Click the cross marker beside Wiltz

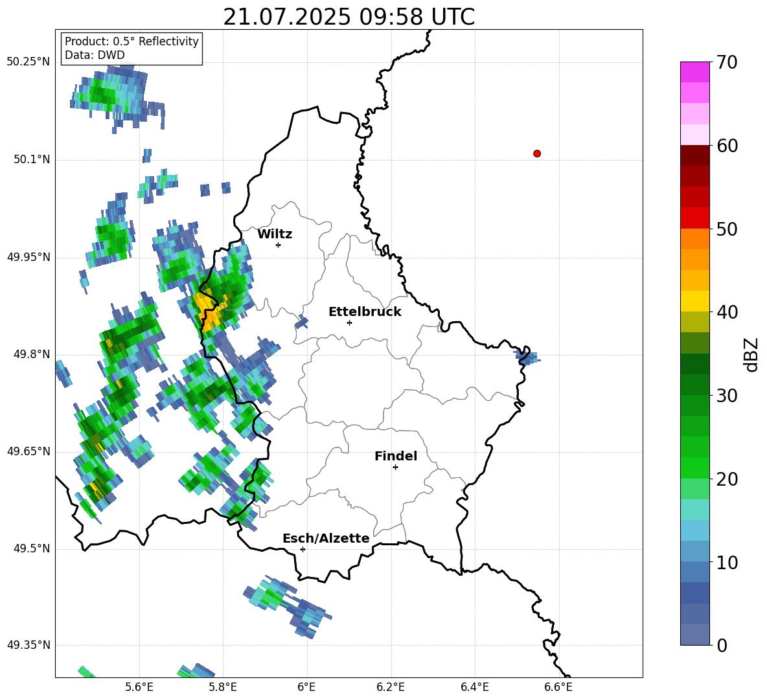click(279, 245)
